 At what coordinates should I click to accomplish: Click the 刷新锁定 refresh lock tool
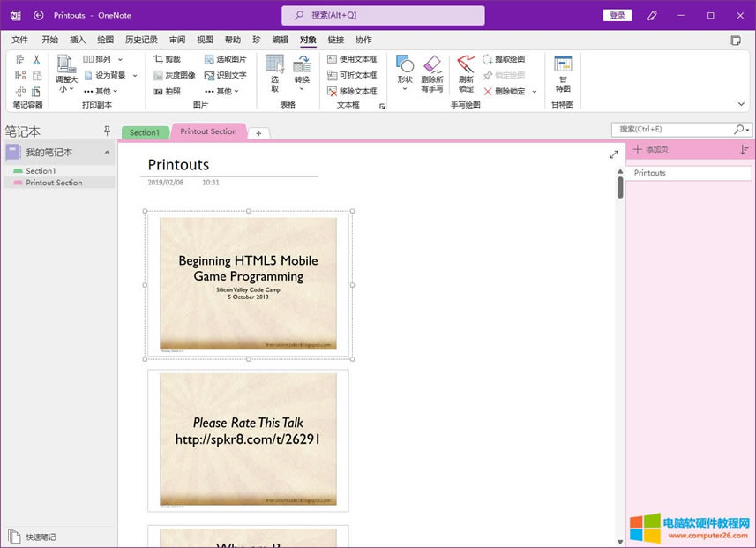(x=466, y=74)
